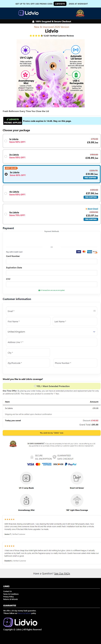Click Jessica T. verified customer name
101x644 pixels.
click(7, 534)
